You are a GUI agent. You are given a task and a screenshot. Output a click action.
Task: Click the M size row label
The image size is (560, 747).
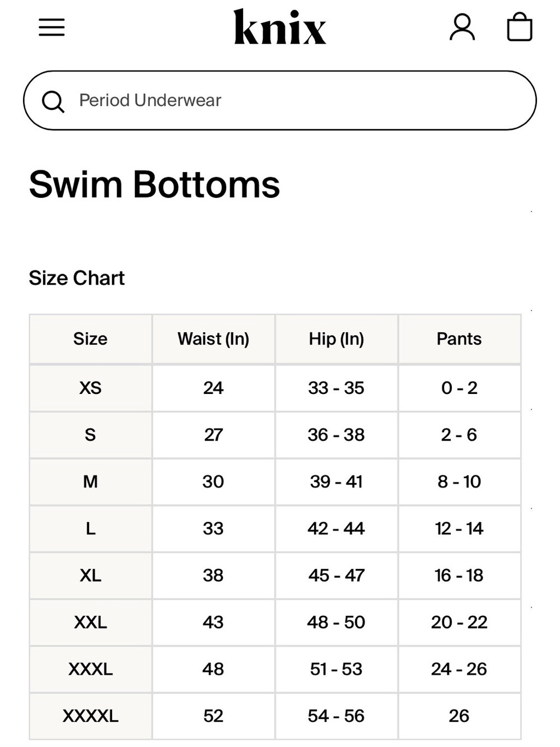click(x=90, y=481)
